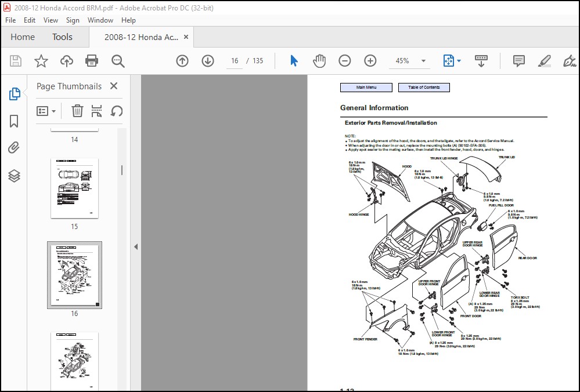Close the Page Thumbnails panel
The height and width of the screenshot is (392, 580).
(114, 86)
